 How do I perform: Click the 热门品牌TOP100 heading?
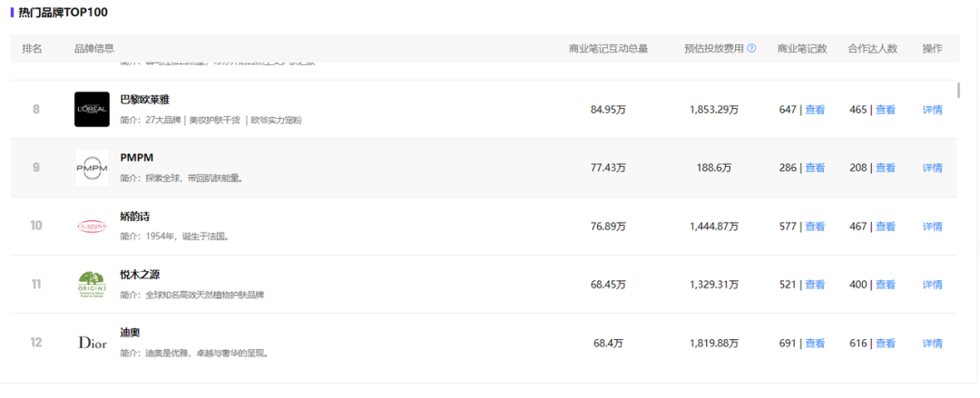click(63, 13)
